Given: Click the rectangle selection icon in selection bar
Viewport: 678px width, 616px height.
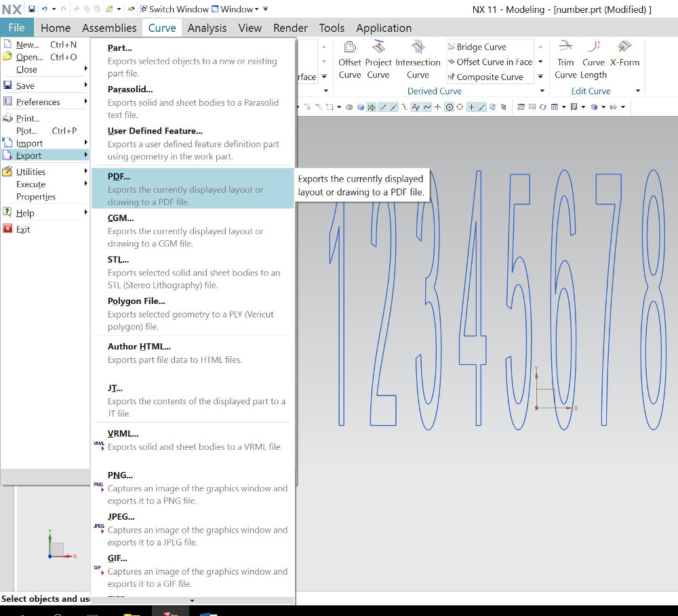Looking at the screenshot, I should 330,107.
